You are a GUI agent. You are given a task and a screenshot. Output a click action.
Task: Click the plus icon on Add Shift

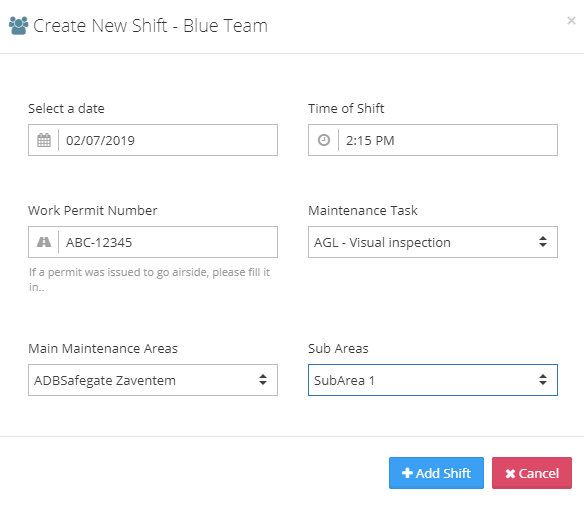click(407, 473)
